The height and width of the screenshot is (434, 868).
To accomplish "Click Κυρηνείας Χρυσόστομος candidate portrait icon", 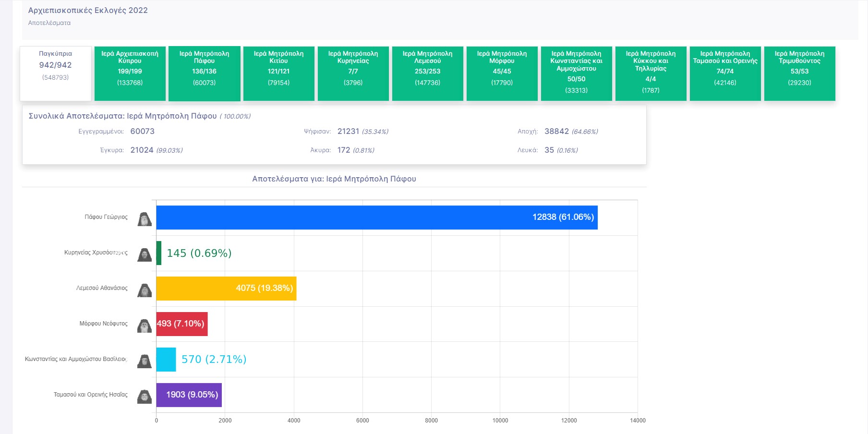I will click(x=145, y=254).
